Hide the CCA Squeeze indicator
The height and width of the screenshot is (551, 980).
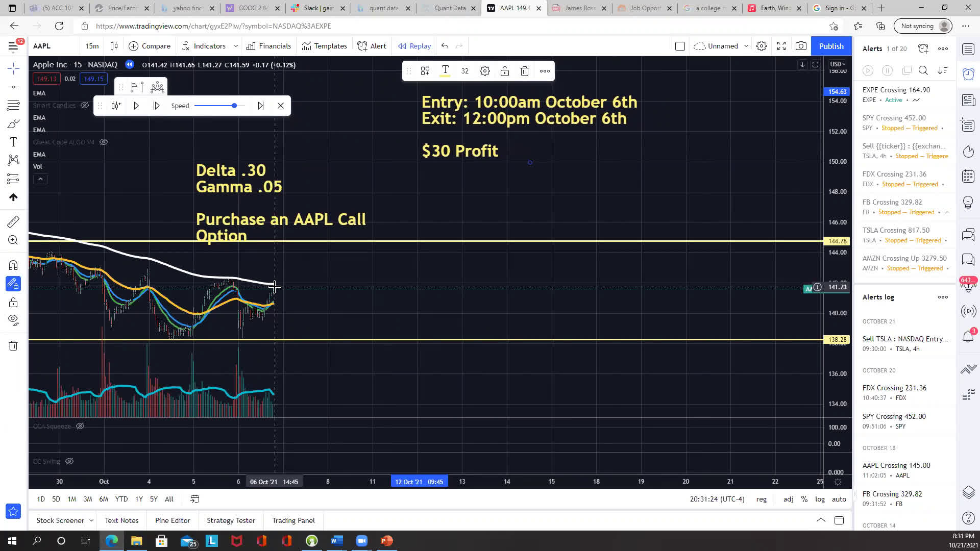click(x=80, y=426)
